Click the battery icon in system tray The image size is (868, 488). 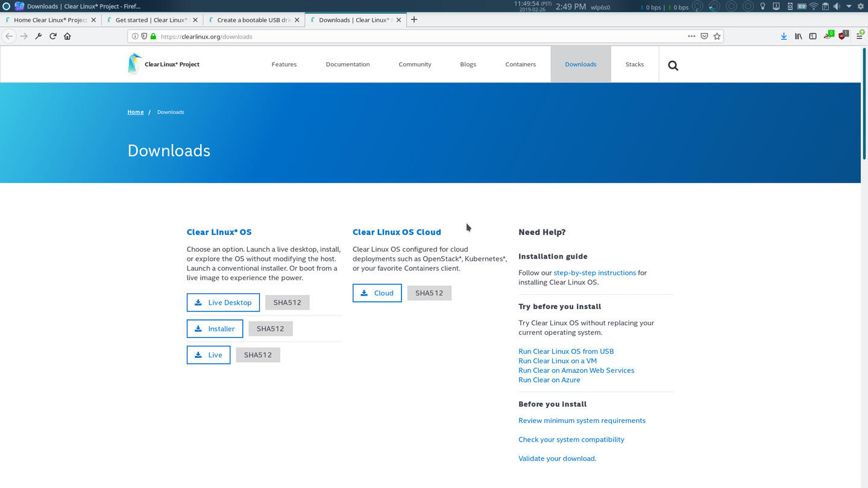coord(802,7)
